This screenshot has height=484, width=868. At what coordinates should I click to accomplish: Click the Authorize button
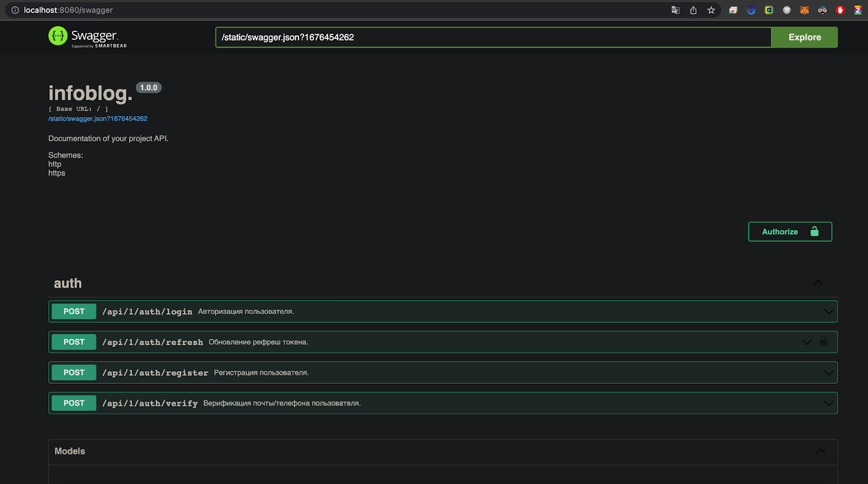(789, 231)
